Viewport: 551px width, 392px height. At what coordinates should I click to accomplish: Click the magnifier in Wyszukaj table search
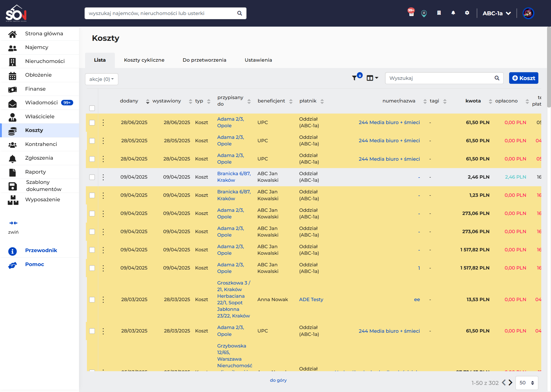(497, 78)
